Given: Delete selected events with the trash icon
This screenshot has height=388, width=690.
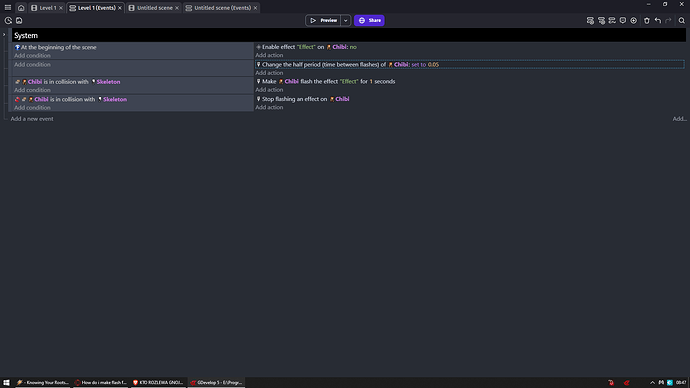Looking at the screenshot, I should pos(646,20).
